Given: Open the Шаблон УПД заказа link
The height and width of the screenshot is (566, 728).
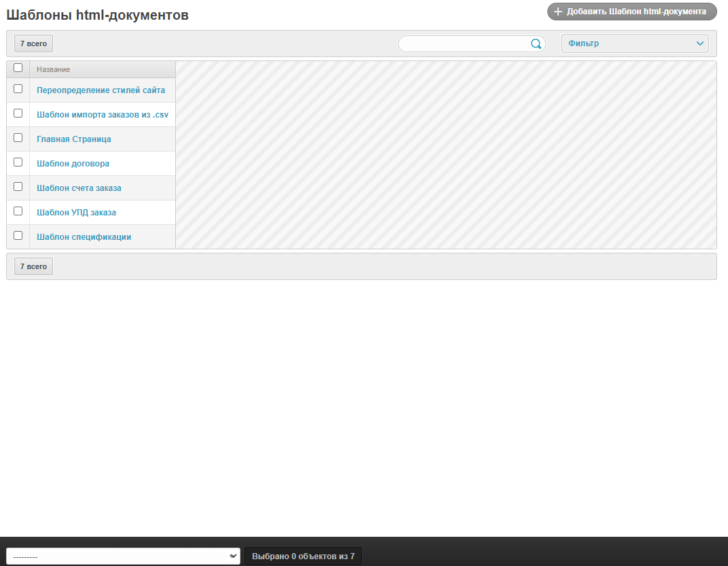Looking at the screenshot, I should 76,213.
